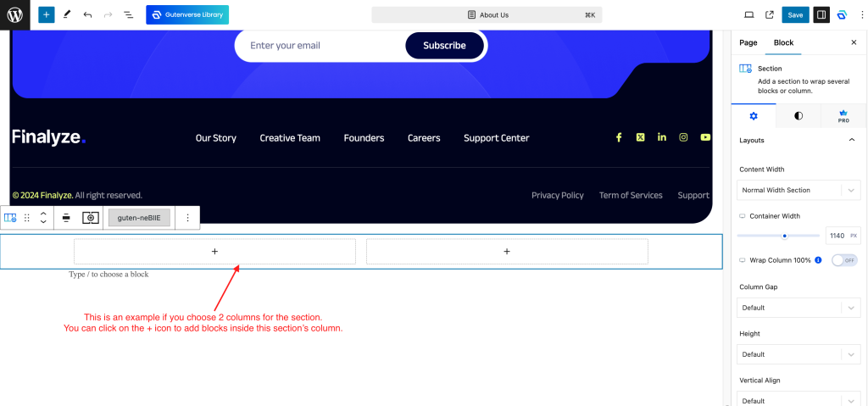Screen dimensions: 868x406
Task: Click the Save button
Action: [795, 14]
